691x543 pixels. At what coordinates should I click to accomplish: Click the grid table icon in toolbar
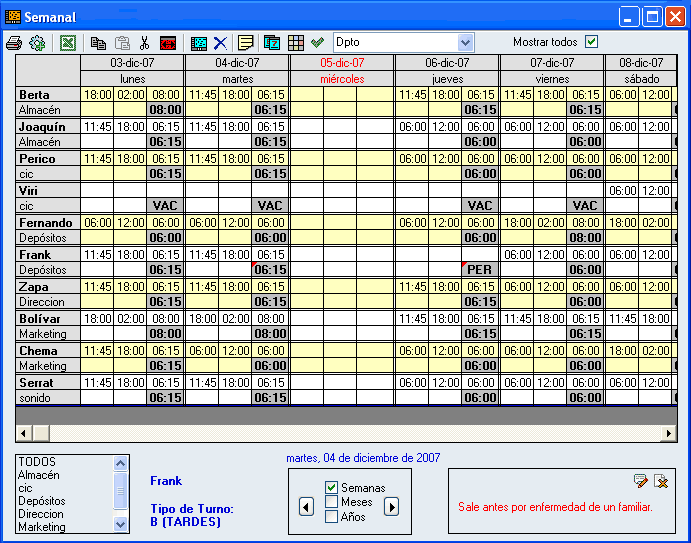pyautogui.click(x=296, y=43)
